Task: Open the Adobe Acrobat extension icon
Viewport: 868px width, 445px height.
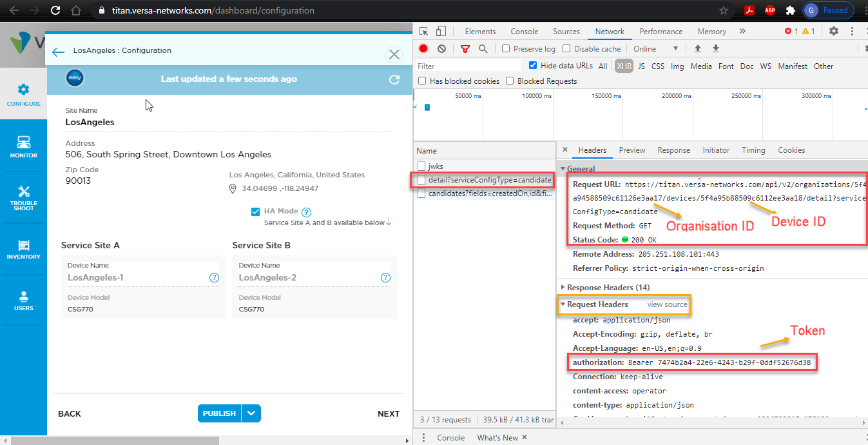Action: click(x=749, y=10)
